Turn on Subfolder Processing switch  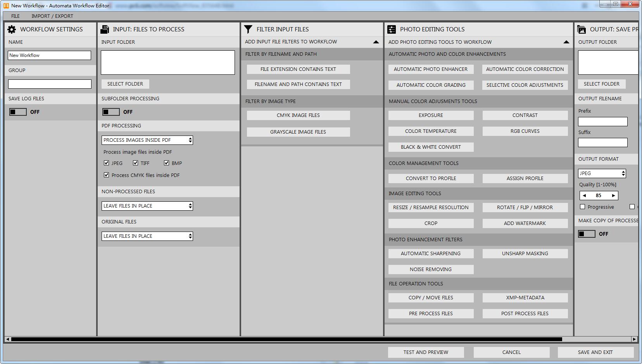(111, 112)
